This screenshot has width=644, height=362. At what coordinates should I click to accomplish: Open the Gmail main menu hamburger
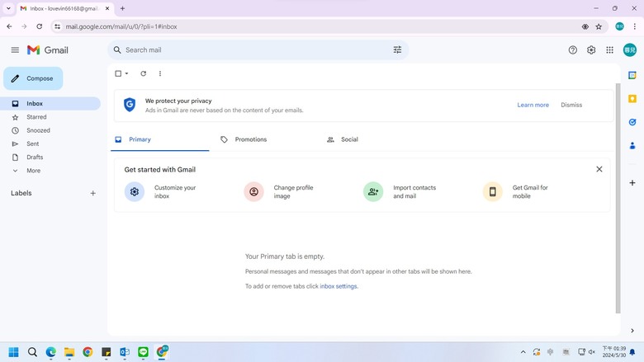pos(15,50)
